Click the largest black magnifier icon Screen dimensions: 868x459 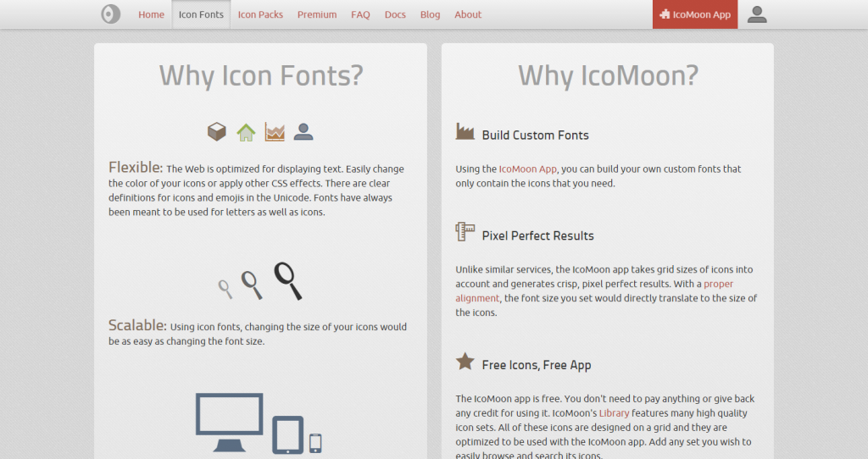click(x=288, y=281)
